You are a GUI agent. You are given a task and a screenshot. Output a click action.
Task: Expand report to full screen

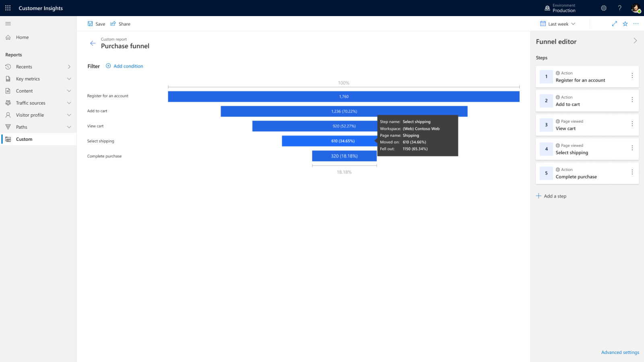(x=614, y=24)
